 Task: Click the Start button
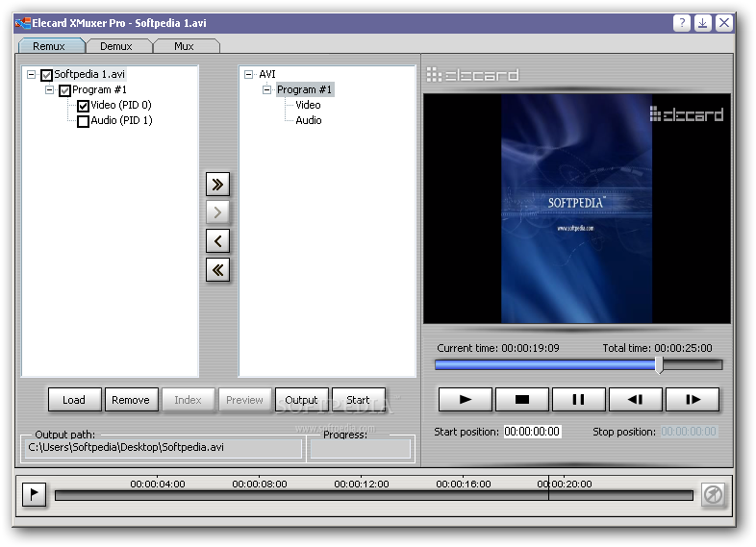click(x=358, y=400)
